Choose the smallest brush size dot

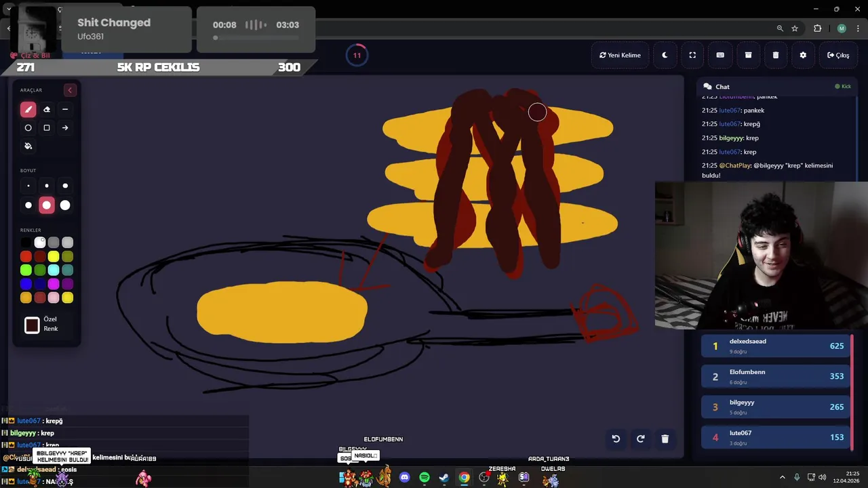tap(28, 186)
